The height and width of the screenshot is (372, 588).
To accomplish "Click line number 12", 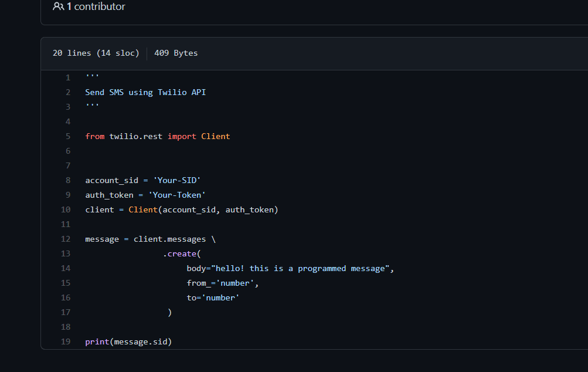I will coord(66,239).
